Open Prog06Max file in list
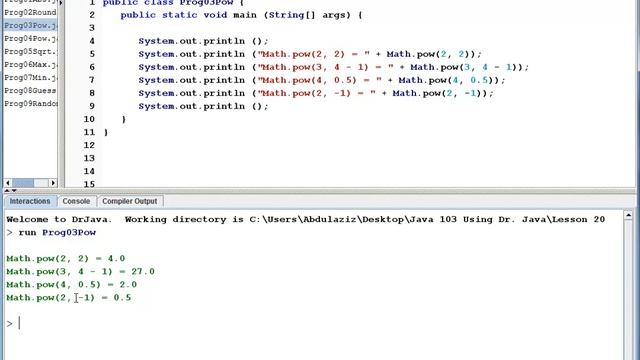 click(30, 64)
